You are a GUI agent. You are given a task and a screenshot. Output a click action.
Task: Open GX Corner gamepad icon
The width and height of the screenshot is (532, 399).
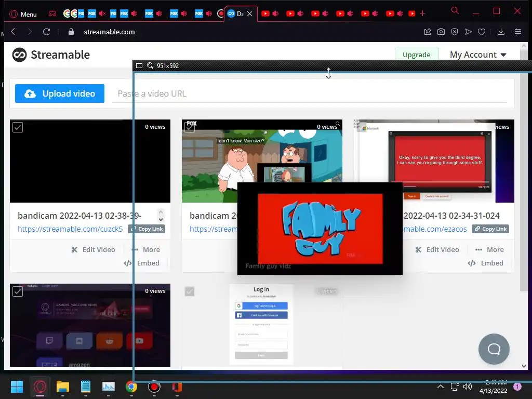52,14
